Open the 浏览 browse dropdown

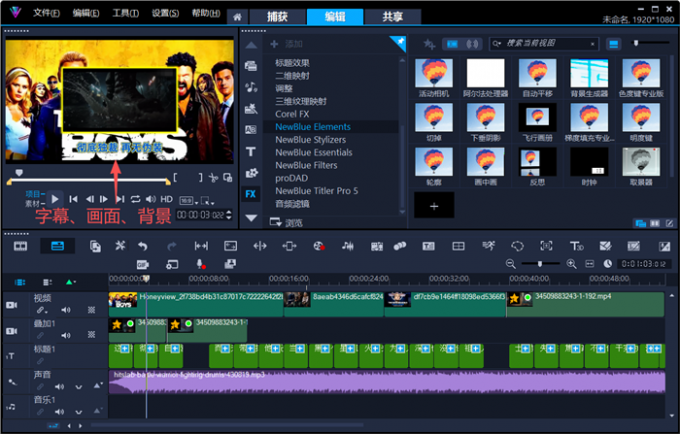point(286,222)
